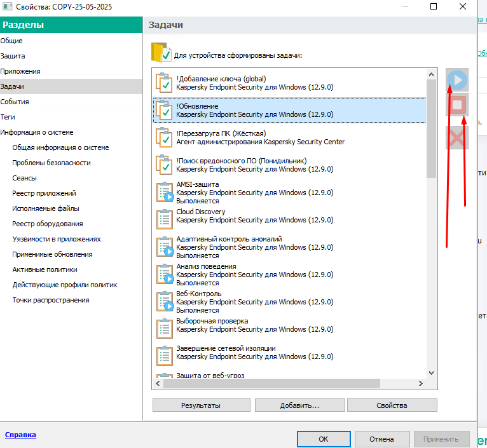The height and width of the screenshot is (448, 487).
Task: Start the selected task with the play button
Action: [457, 80]
